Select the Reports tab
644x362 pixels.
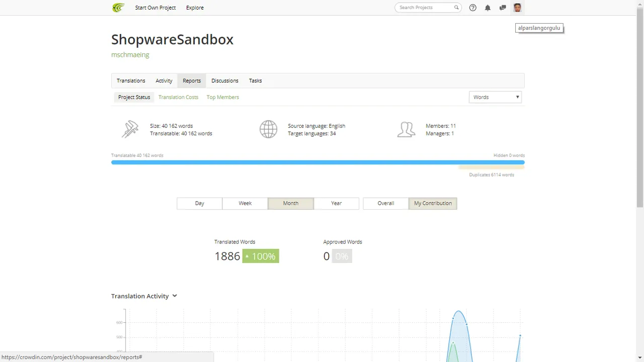pyautogui.click(x=192, y=80)
